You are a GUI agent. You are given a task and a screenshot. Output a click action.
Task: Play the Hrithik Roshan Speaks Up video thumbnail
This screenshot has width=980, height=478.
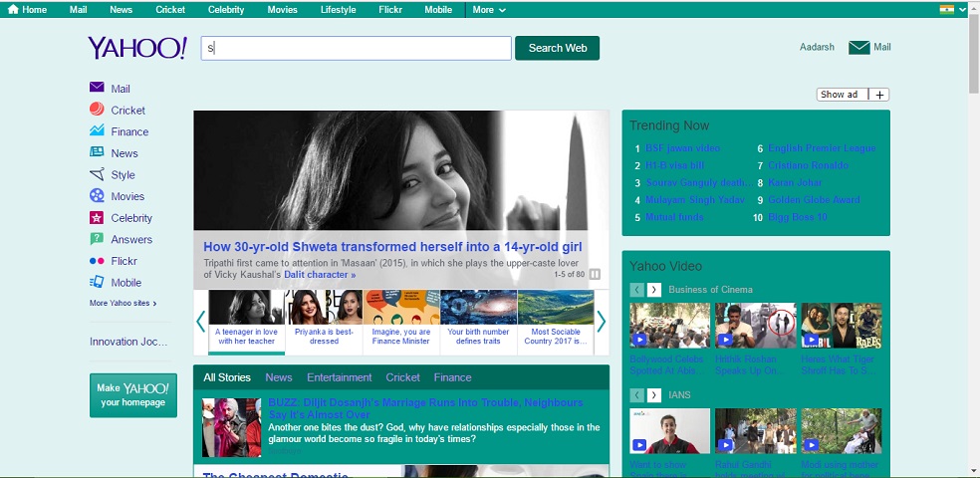click(x=756, y=326)
